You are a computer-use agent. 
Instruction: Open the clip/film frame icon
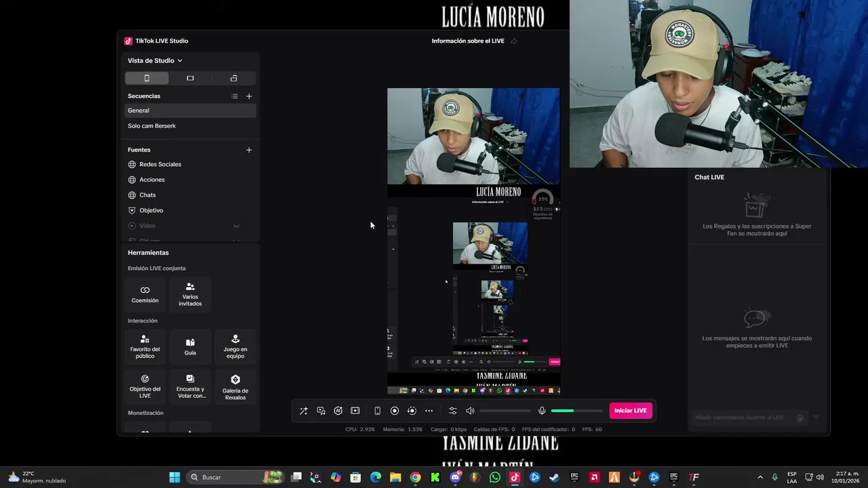click(x=355, y=411)
